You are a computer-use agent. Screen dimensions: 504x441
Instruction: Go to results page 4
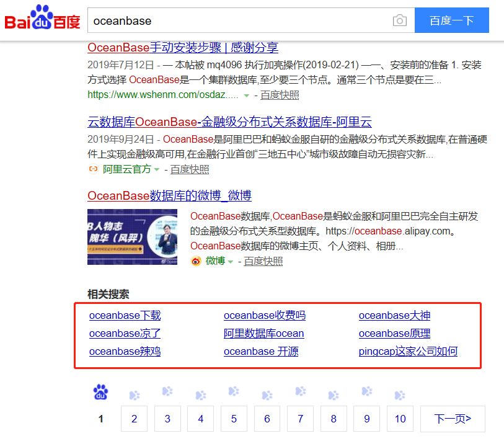201,419
